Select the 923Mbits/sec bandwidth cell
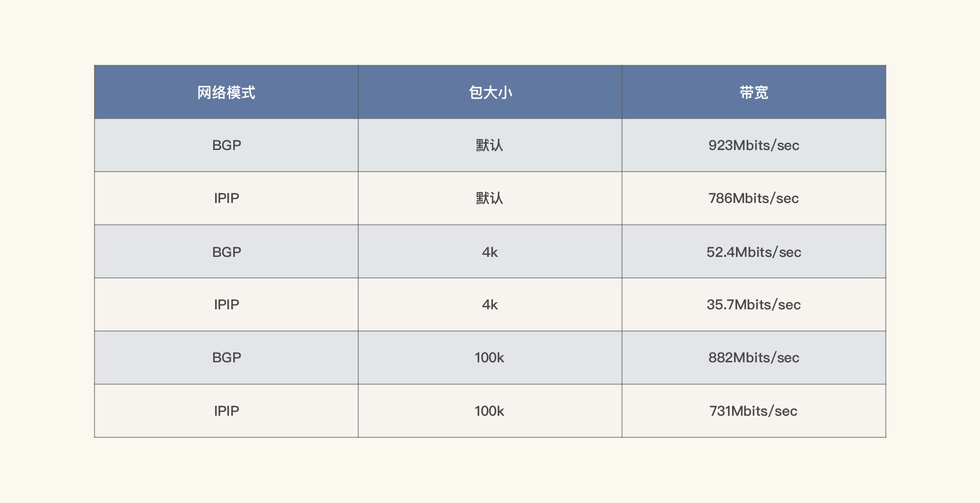 coord(754,146)
